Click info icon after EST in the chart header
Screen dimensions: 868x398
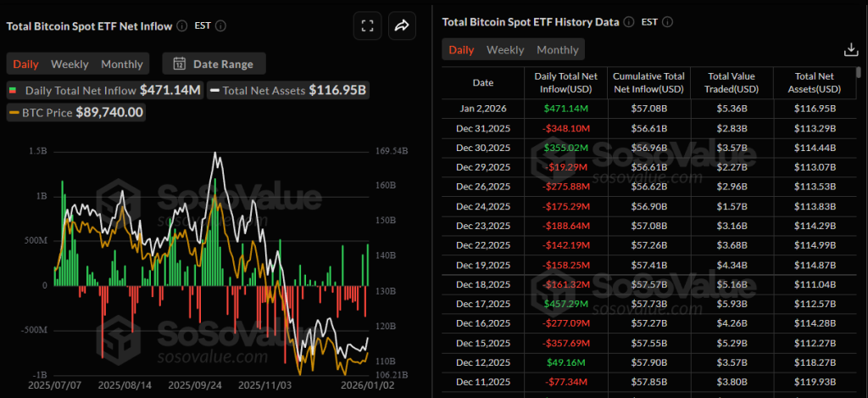pyautogui.click(x=221, y=25)
